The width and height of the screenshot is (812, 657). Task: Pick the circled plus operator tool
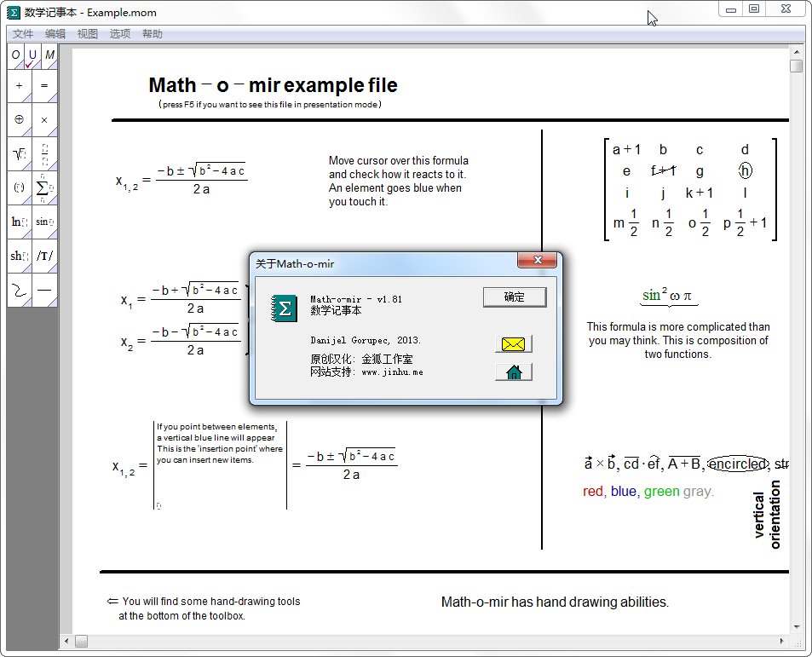(x=19, y=120)
